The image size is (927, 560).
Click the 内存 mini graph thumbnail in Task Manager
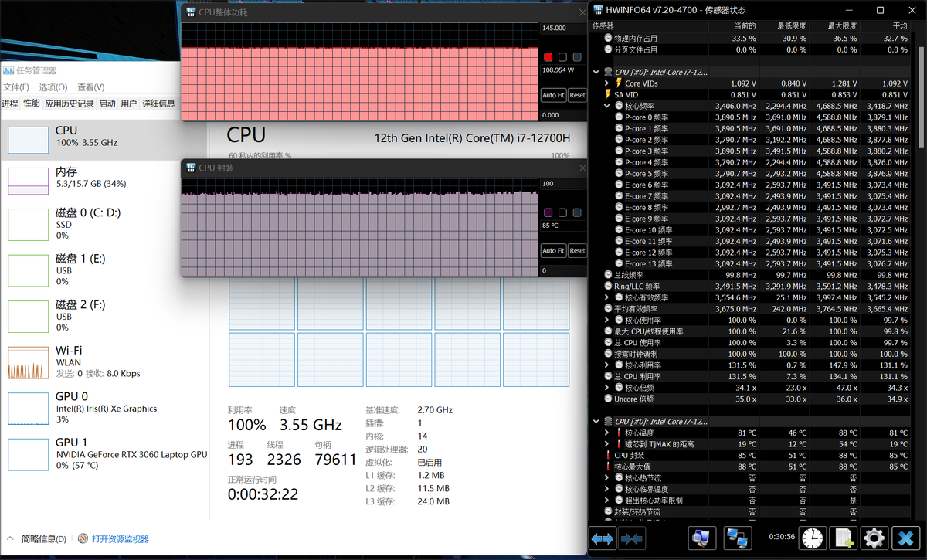29,182
